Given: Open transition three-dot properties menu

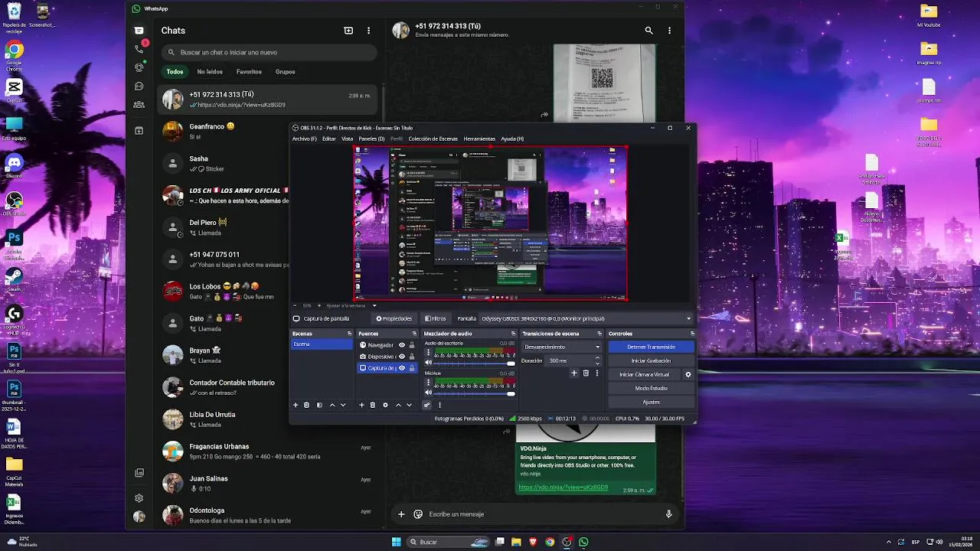Looking at the screenshot, I should (597, 373).
